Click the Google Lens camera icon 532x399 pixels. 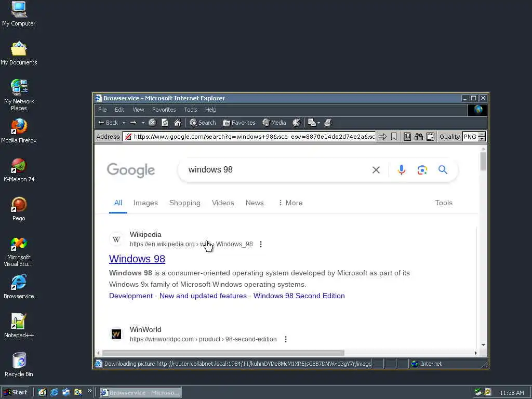(x=422, y=170)
